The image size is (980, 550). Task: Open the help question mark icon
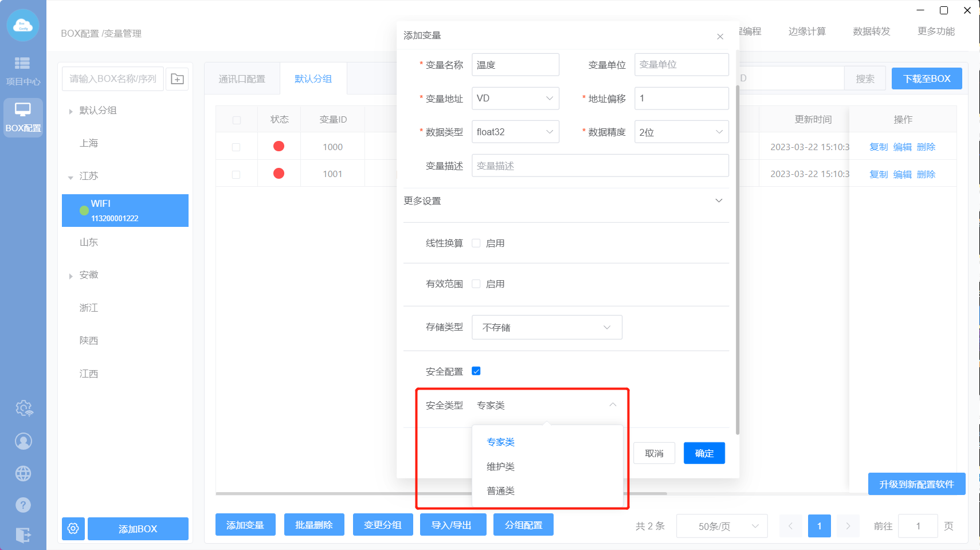(23, 505)
